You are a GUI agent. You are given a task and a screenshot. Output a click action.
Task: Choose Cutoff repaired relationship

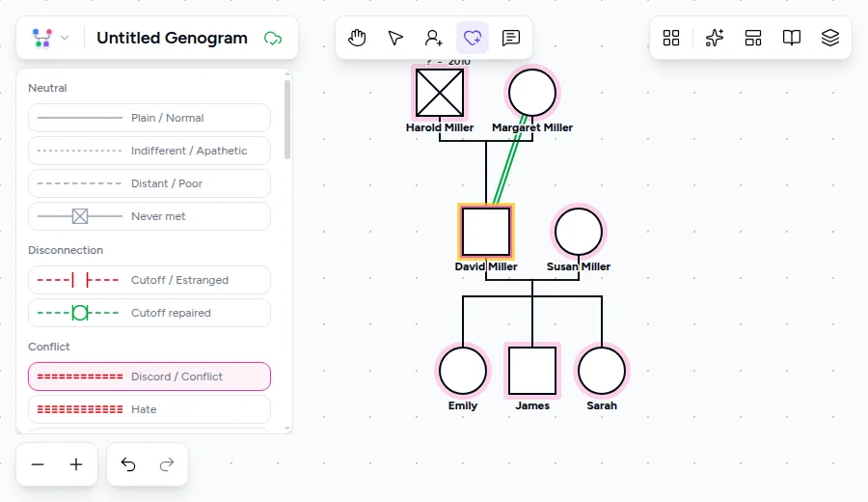(149, 313)
